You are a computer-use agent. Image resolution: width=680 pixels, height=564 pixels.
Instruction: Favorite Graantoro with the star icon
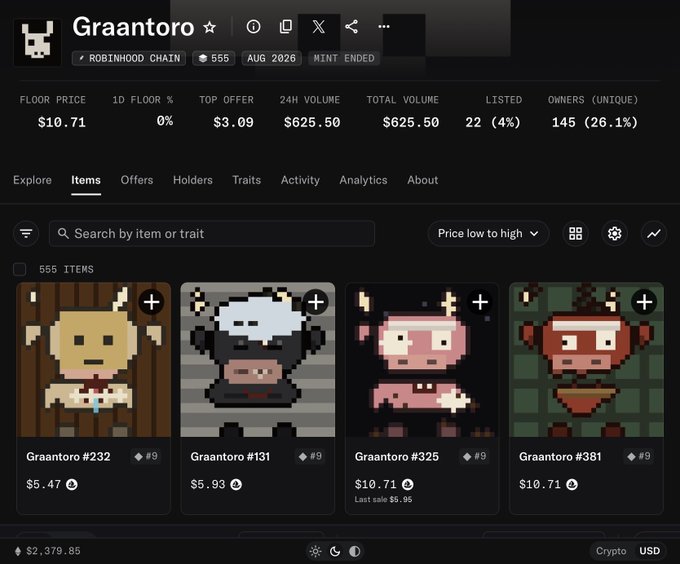[x=210, y=27]
